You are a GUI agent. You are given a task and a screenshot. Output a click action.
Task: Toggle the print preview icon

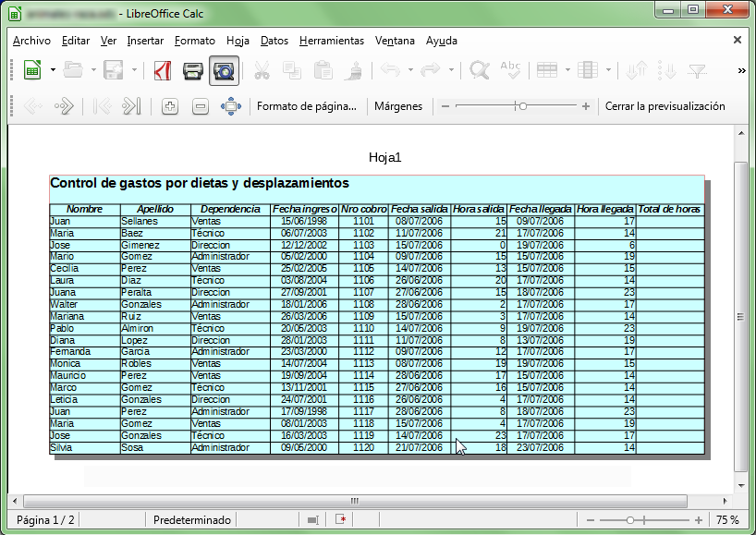pyautogui.click(x=224, y=70)
